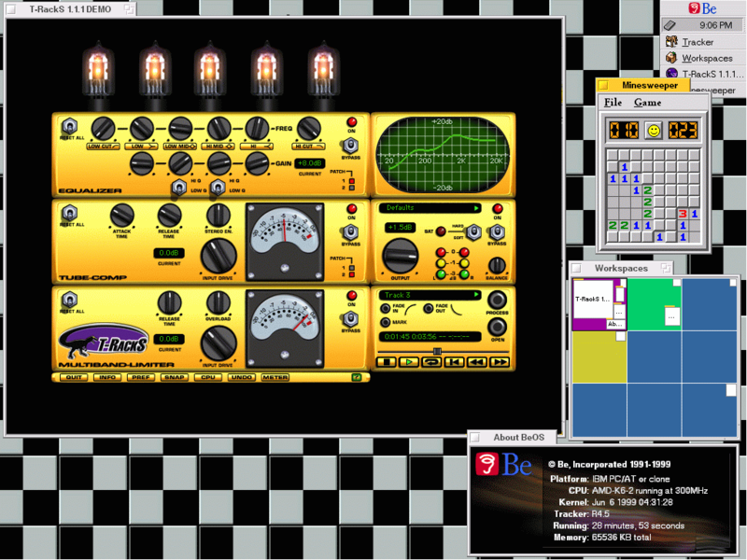747x560 pixels.
Task: Open Minesweeper's File menu
Action: (615, 101)
